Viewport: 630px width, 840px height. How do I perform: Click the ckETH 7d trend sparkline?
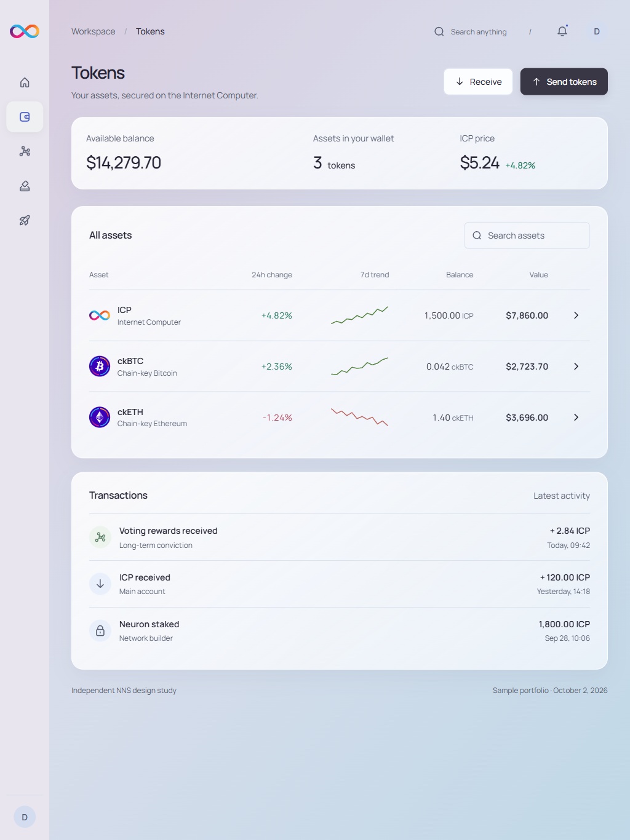[360, 417]
